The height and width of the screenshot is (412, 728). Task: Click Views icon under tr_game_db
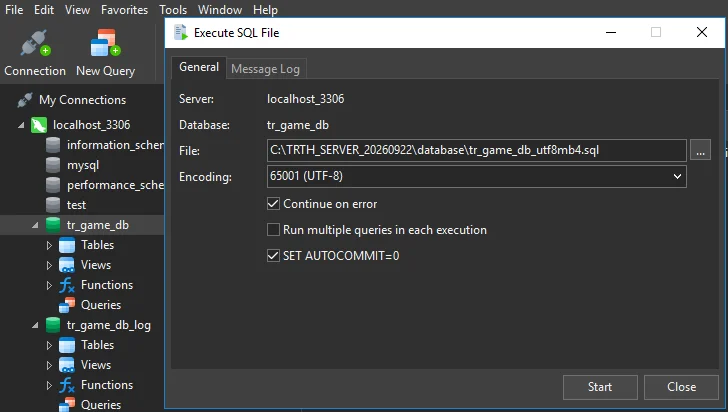click(x=67, y=265)
